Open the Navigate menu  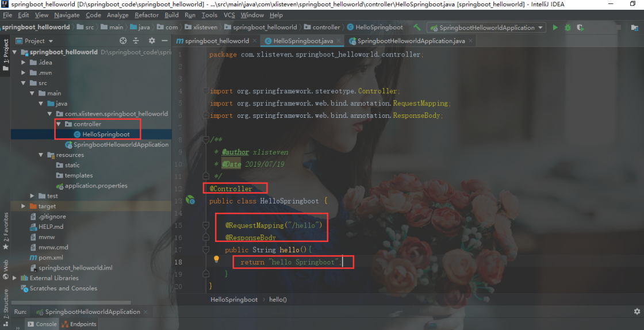(x=67, y=15)
